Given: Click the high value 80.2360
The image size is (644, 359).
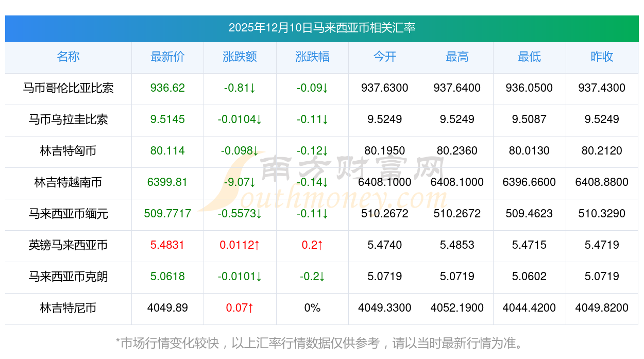Looking at the screenshot, I should 457,151.
